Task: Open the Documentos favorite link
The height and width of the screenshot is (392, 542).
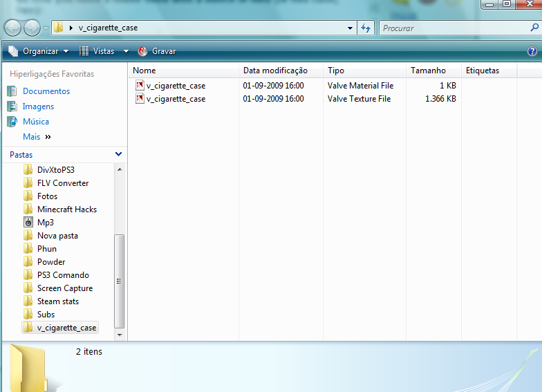Action: pyautogui.click(x=46, y=91)
